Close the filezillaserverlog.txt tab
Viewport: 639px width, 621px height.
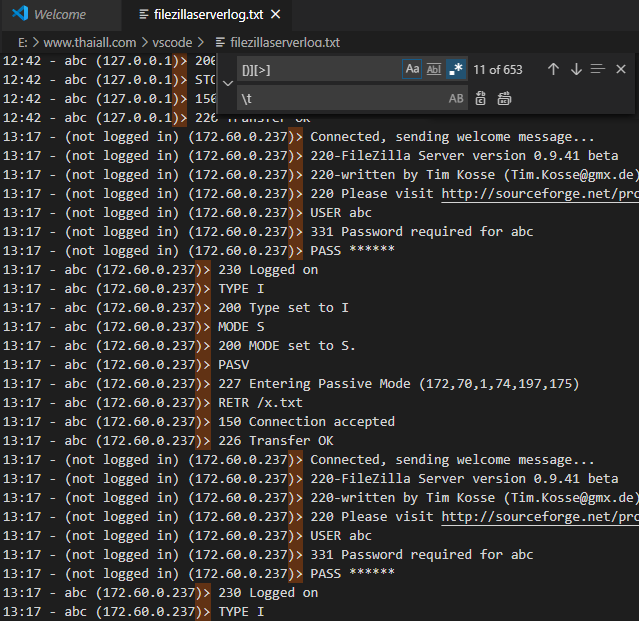[276, 15]
